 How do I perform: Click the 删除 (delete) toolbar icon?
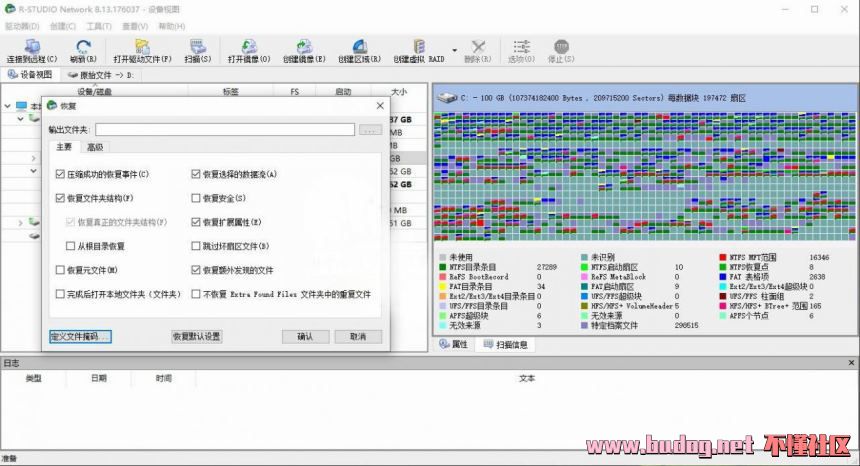478,47
